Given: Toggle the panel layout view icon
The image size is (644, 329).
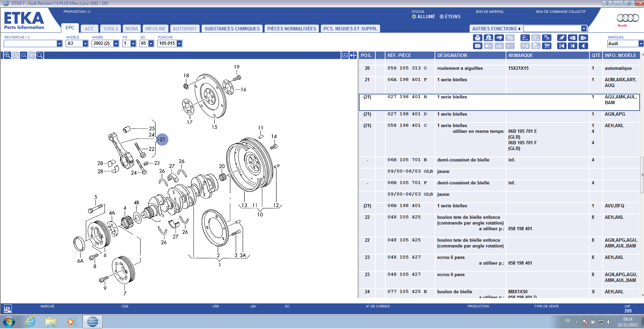Looking at the screenshot, I should 345,55.
